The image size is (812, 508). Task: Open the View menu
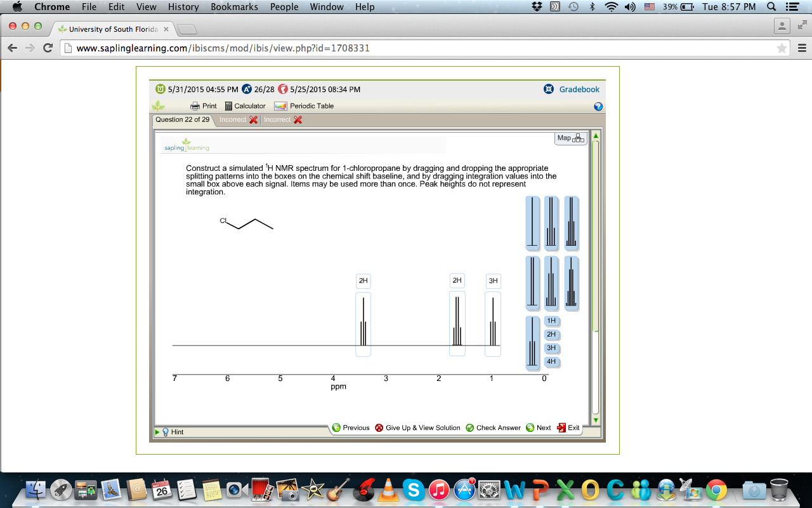[147, 7]
